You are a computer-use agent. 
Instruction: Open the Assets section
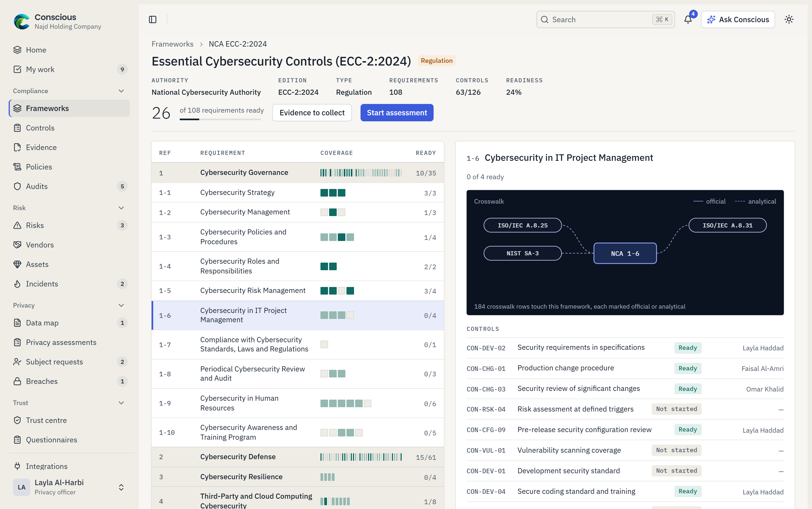coord(69,264)
